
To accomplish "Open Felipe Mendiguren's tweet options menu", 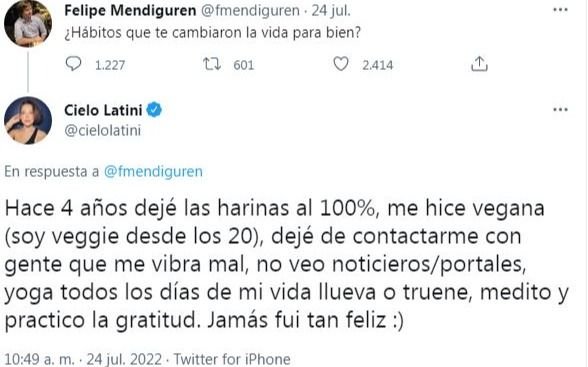I will click(x=560, y=10).
